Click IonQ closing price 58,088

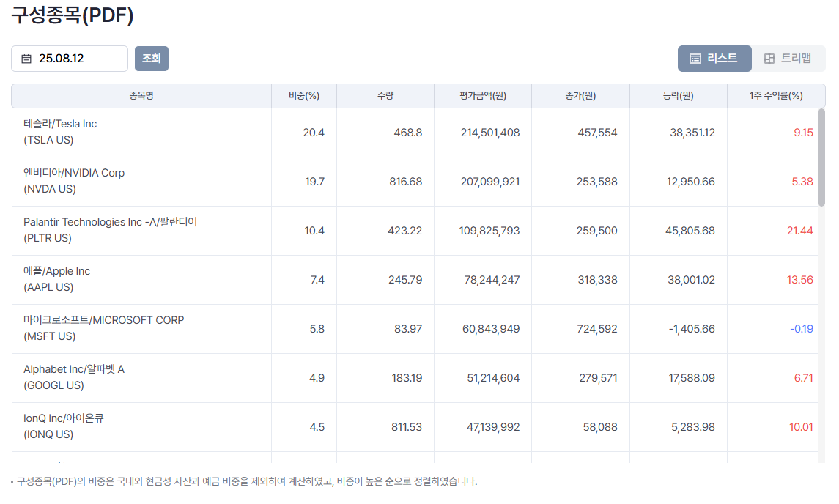(x=600, y=428)
